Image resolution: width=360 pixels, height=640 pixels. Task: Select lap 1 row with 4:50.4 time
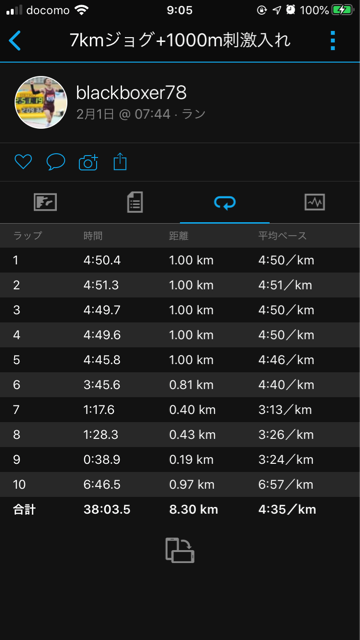click(180, 260)
